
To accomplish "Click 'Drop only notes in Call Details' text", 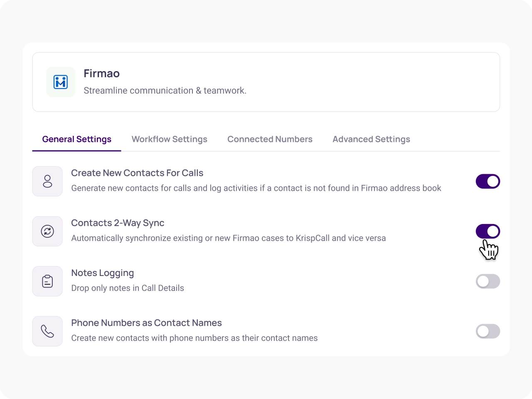I will click(128, 288).
